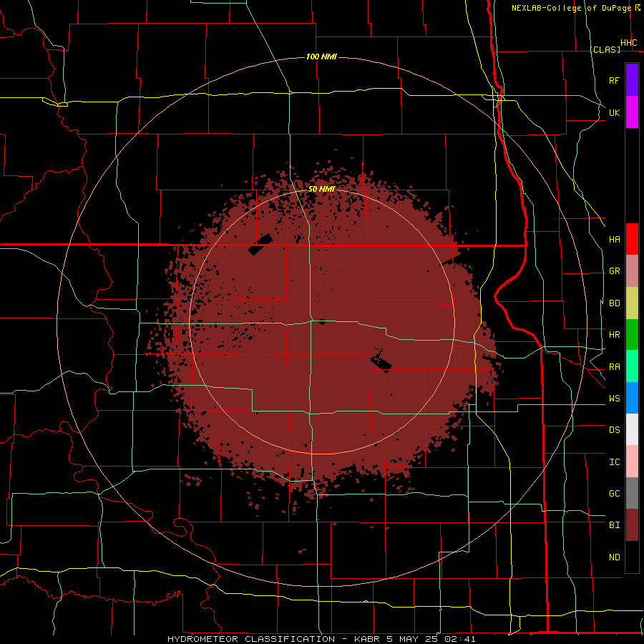Click the IC legend label
This screenshot has width=644, height=644.
[x=614, y=462]
